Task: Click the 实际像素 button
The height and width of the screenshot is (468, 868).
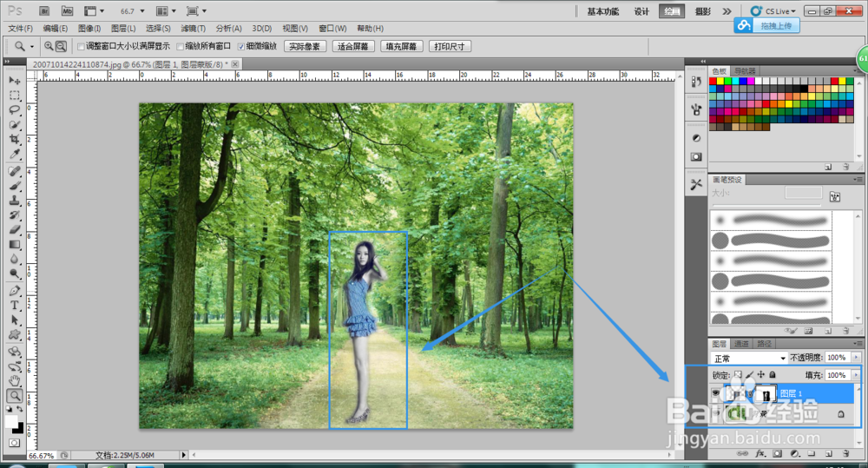Action: (305, 47)
